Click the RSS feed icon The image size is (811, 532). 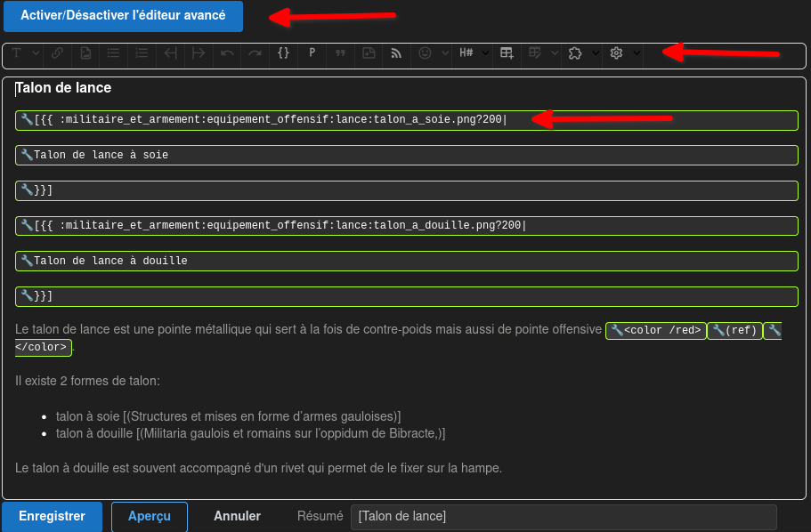pyautogui.click(x=396, y=52)
